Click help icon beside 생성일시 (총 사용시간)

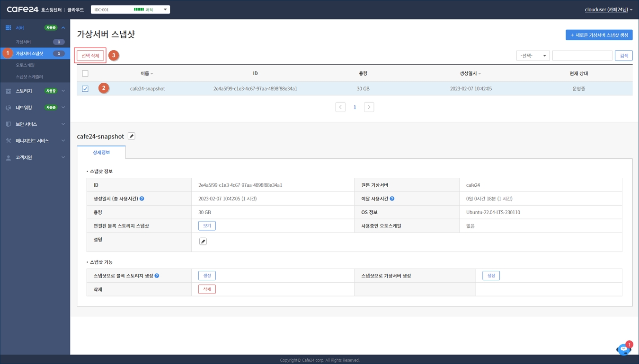click(x=142, y=199)
